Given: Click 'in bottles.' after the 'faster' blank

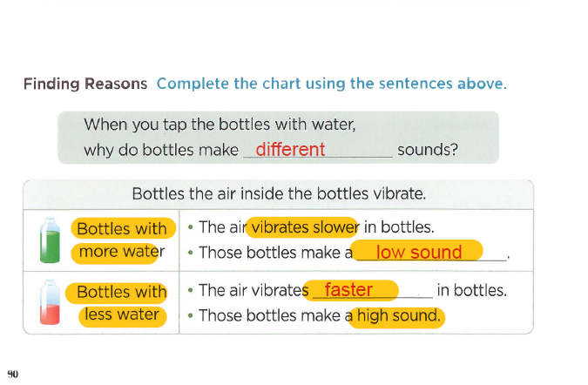Looking at the screenshot, I should point(472,291).
